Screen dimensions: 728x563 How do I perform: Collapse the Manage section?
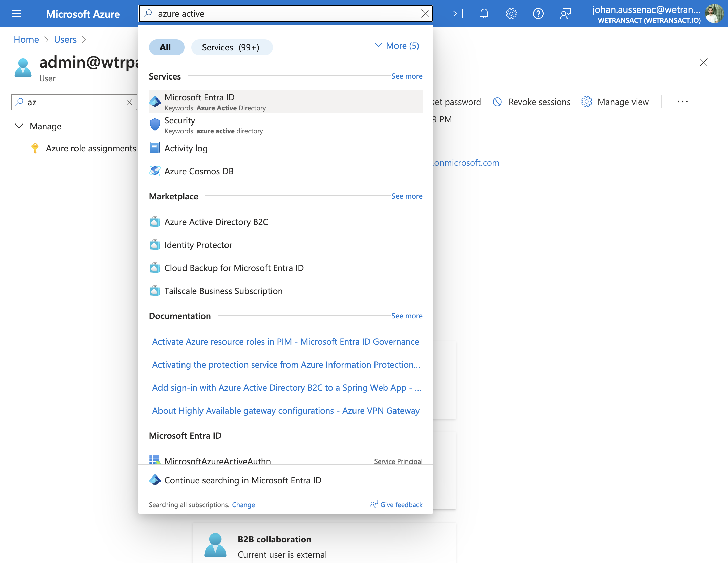(19, 126)
